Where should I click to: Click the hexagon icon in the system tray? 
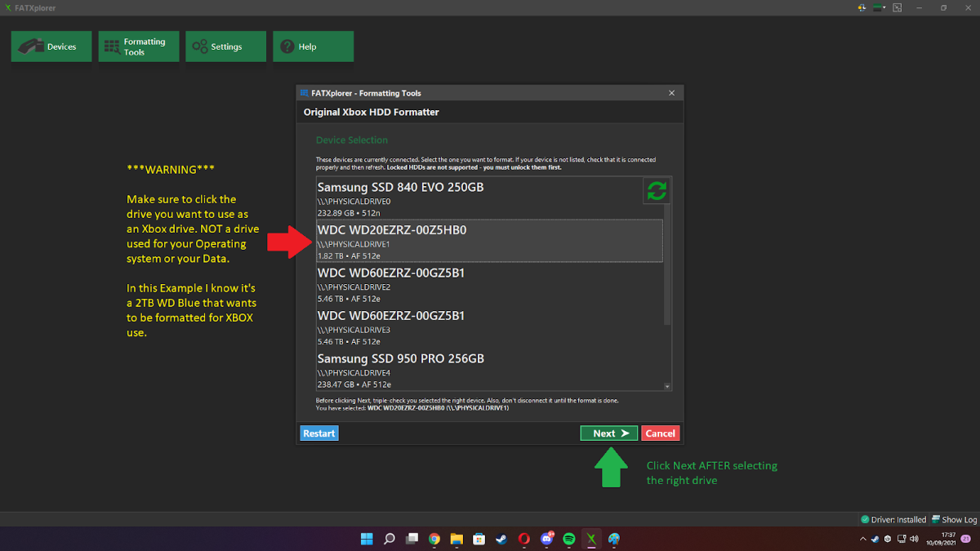click(x=888, y=539)
